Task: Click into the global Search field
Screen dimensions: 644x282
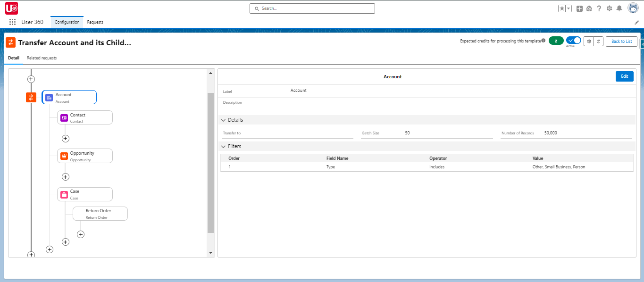Action: point(312,8)
